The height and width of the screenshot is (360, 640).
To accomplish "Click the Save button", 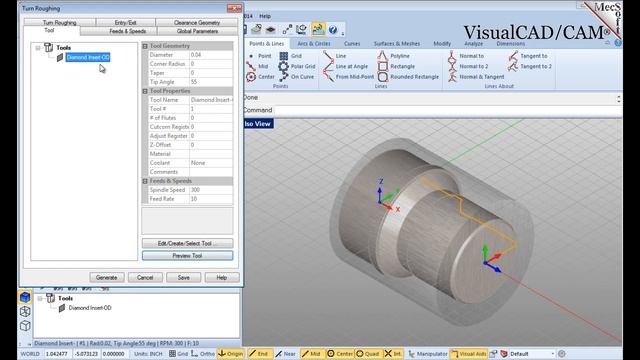I will tap(184, 278).
